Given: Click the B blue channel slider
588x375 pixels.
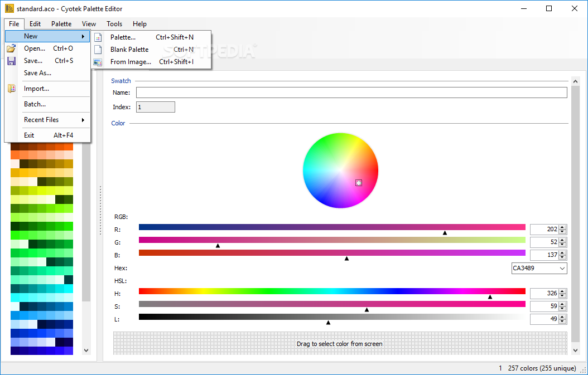Looking at the screenshot, I should [x=332, y=253].
